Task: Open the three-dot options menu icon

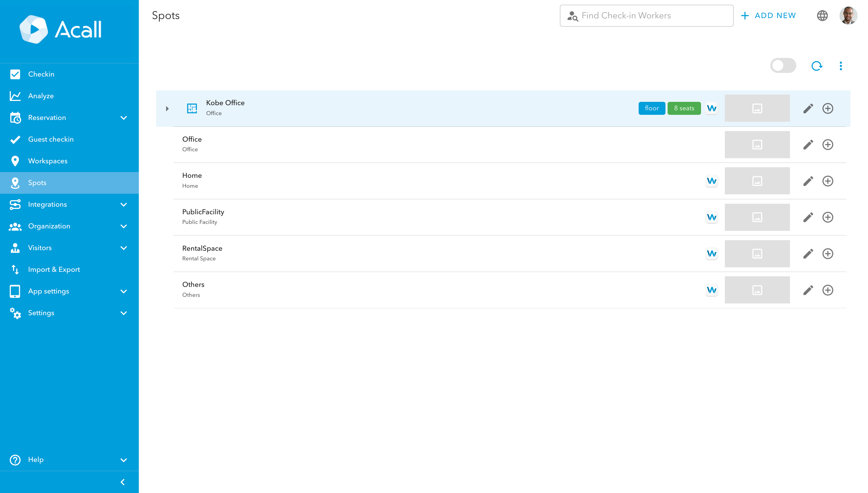Action: click(x=841, y=66)
